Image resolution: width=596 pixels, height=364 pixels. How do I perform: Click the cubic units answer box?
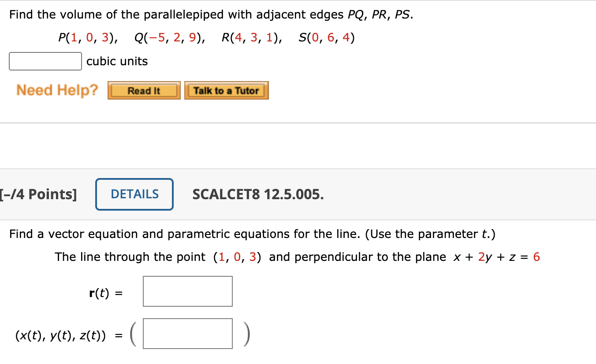(x=45, y=61)
